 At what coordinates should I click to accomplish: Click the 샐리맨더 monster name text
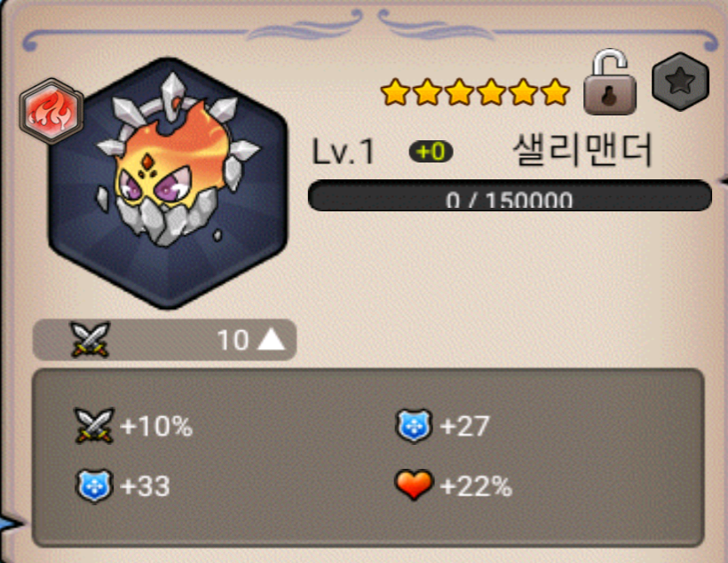click(x=582, y=150)
